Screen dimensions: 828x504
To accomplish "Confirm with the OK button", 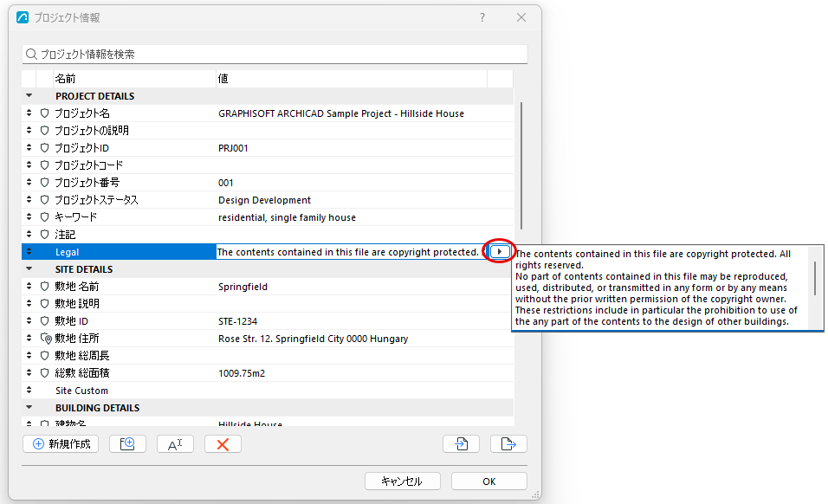I will click(x=489, y=481).
